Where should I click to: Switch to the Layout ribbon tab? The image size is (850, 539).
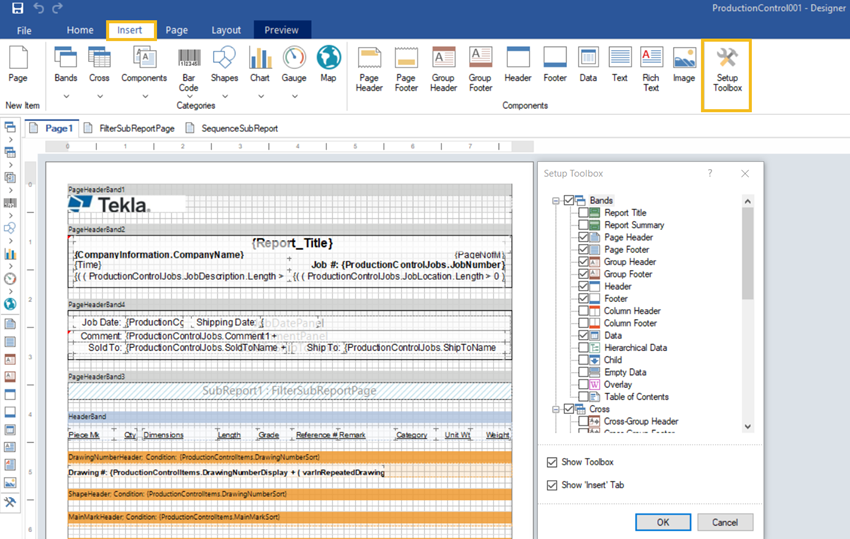[x=226, y=30]
